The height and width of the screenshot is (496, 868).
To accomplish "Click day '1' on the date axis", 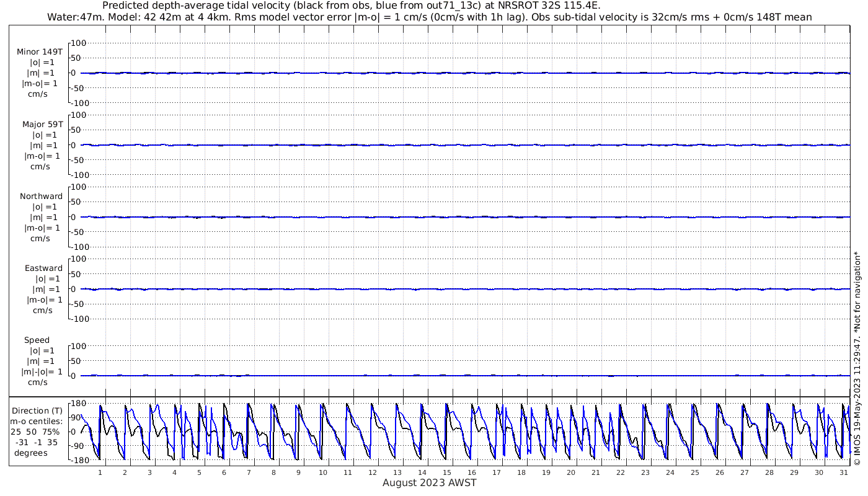I will coord(100,472).
